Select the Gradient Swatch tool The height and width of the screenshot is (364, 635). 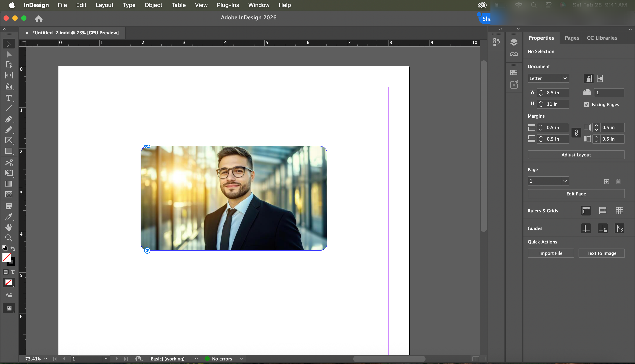pyautogui.click(x=9, y=184)
